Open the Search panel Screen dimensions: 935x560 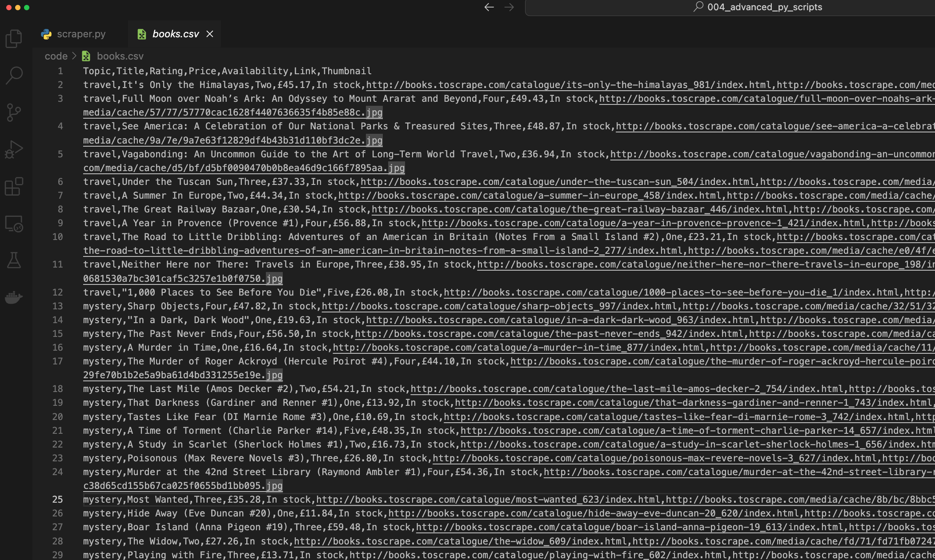pyautogui.click(x=14, y=74)
